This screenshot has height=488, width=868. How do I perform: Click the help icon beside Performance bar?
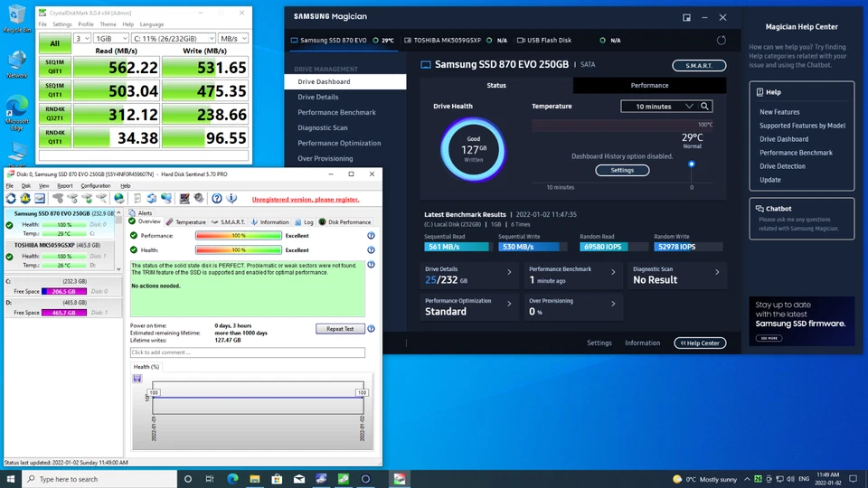371,236
